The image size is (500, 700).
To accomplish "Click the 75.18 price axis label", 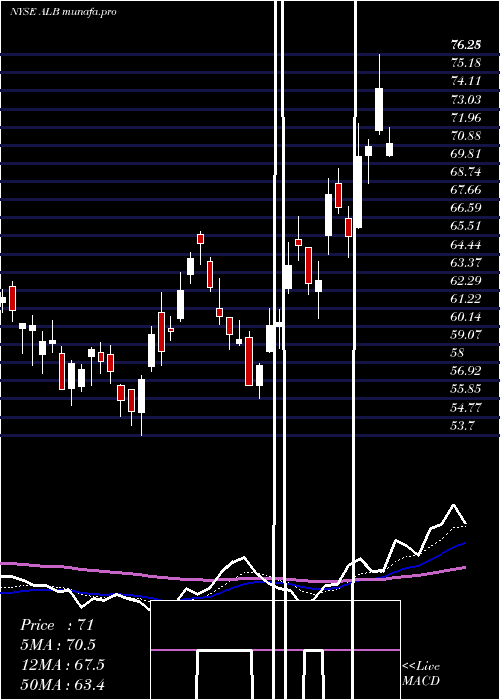I will 466,63.
